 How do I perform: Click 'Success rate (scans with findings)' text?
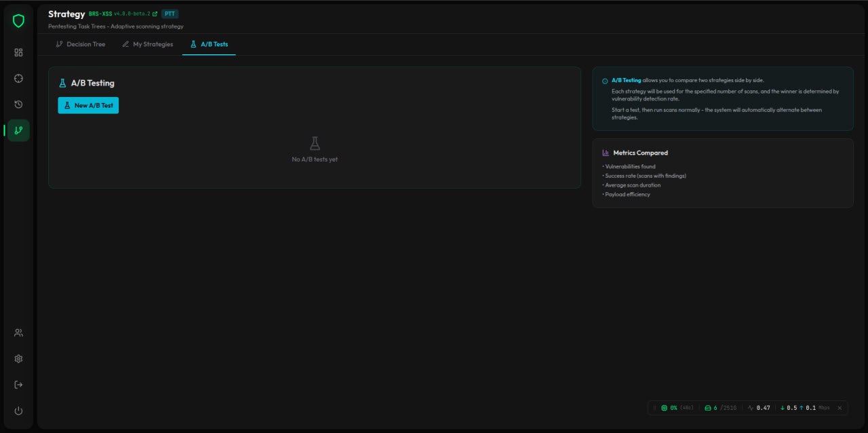[x=644, y=176]
